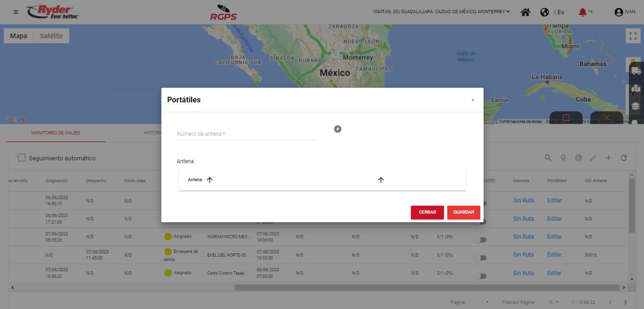Open Filas por Página dropdown
644x309 pixels.
pyautogui.click(x=553, y=302)
